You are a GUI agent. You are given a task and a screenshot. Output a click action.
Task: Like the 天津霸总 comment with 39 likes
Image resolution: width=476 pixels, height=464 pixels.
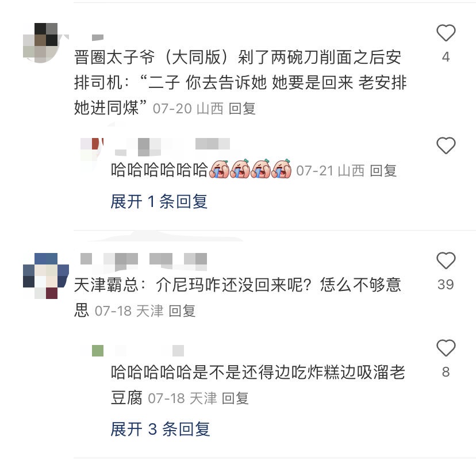[x=446, y=260]
